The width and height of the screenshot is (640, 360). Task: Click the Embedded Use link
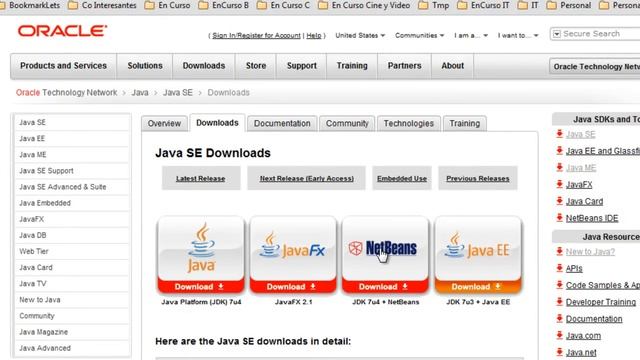click(402, 178)
